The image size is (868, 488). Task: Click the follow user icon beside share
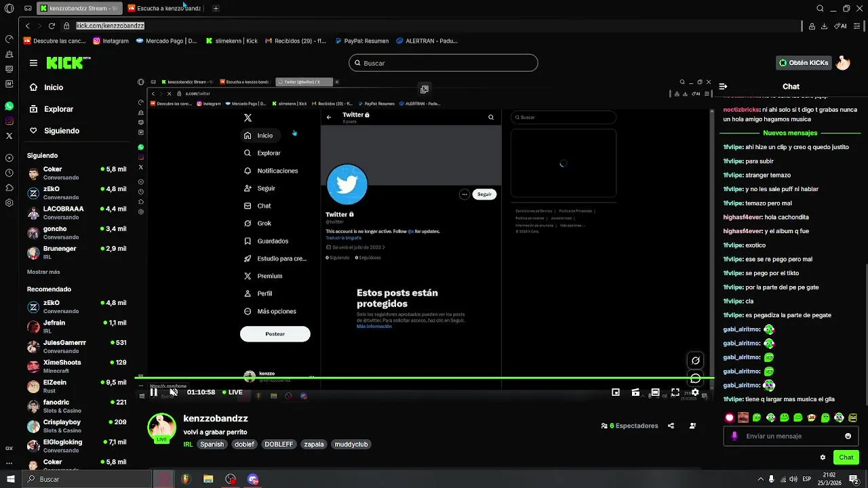point(692,426)
